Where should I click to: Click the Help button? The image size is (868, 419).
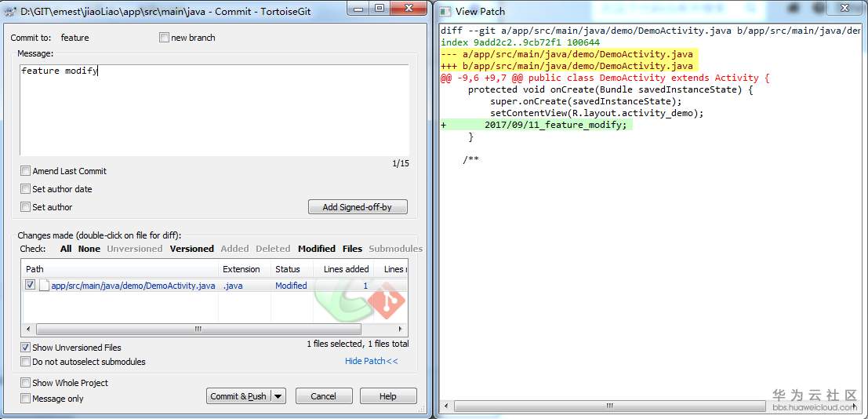pos(388,396)
